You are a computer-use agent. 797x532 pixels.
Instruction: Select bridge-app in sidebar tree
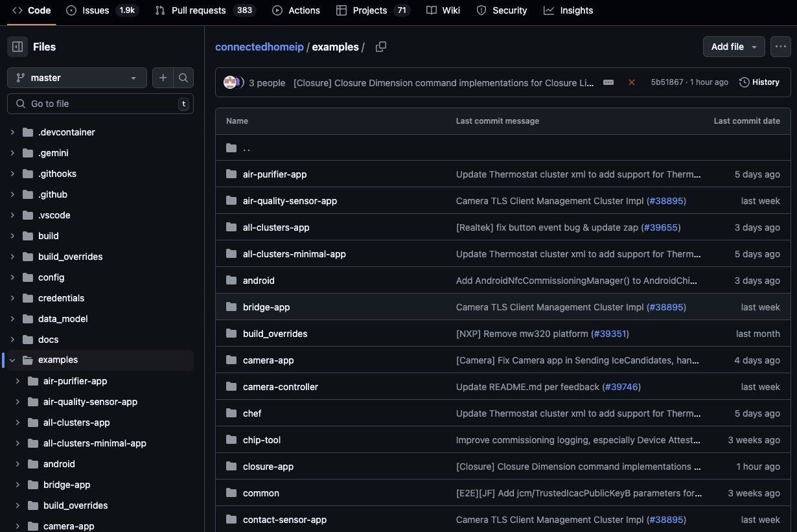pos(67,485)
